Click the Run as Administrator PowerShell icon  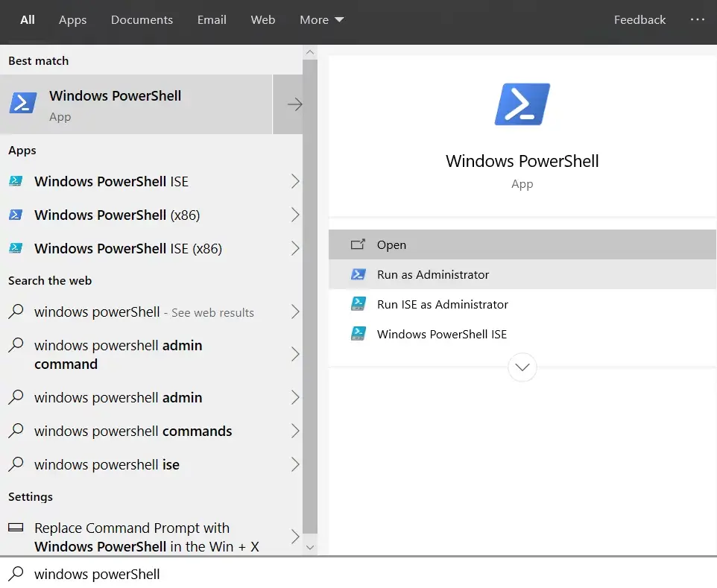pyautogui.click(x=358, y=274)
